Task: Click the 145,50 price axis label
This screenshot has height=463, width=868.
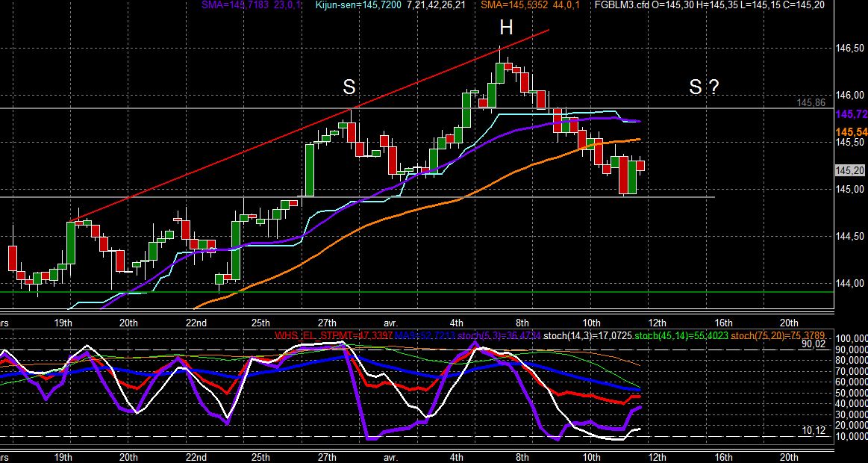Action: point(849,143)
